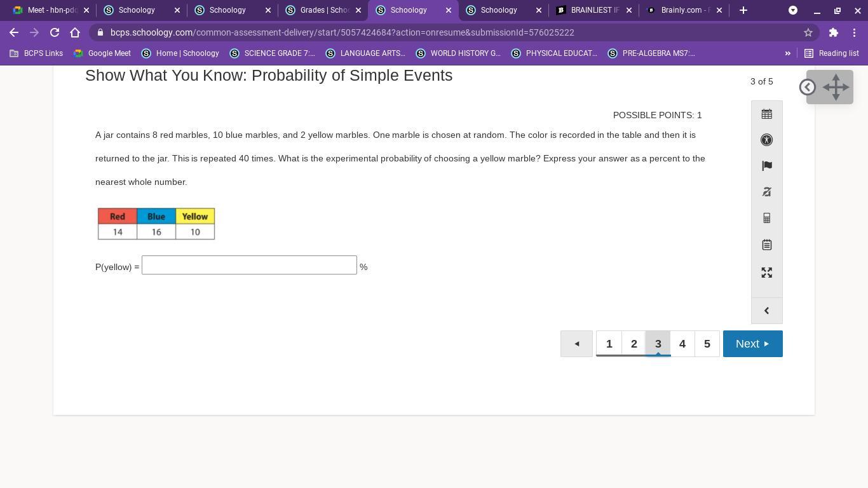Open the PRE-ALGEBRA MS7 bookmark
Viewport: 868px width, 488px height.
tap(651, 53)
